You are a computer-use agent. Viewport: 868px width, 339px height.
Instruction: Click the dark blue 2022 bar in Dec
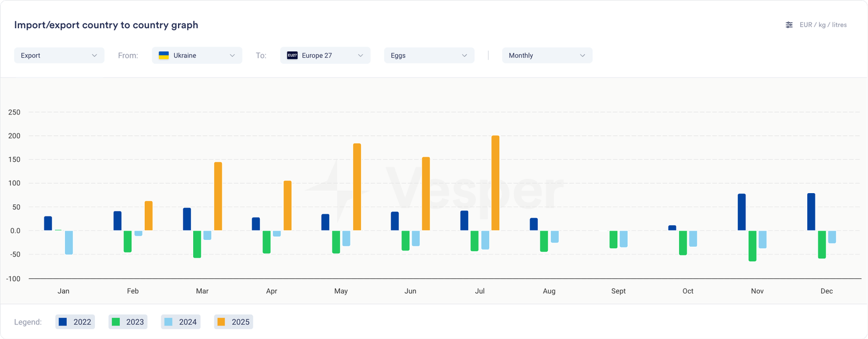811,212
